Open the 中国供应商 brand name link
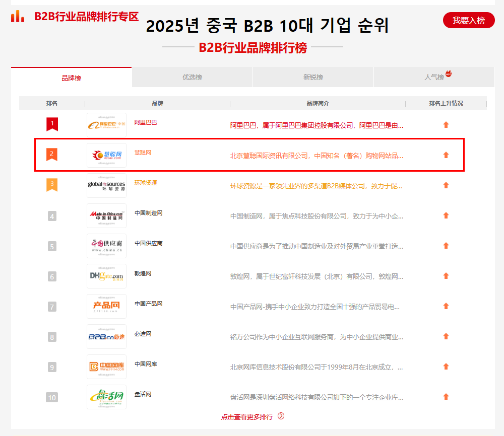This screenshot has width=504, height=436. (149, 243)
